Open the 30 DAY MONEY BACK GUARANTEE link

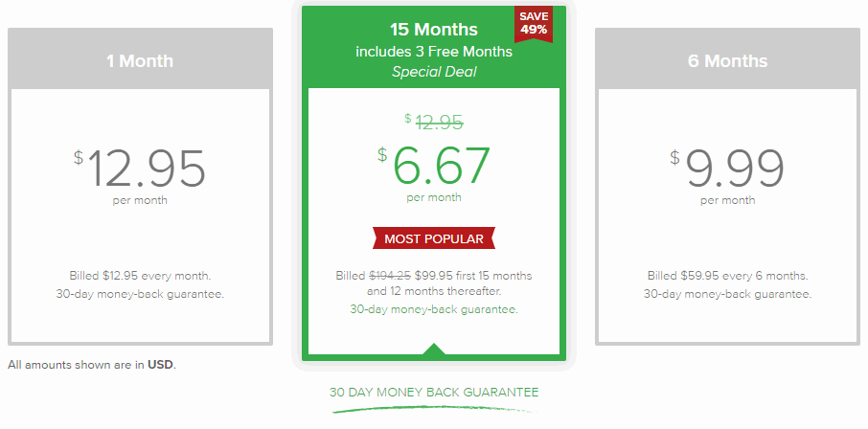(x=434, y=393)
